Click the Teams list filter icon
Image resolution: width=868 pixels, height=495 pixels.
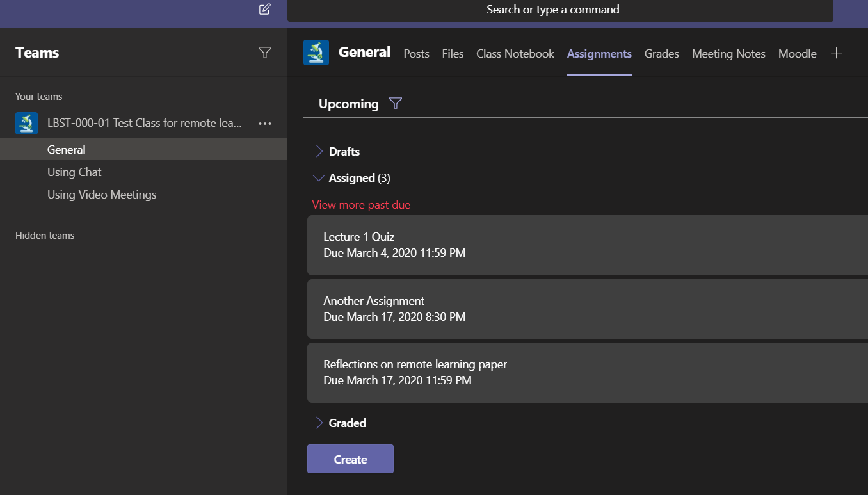[x=265, y=53]
